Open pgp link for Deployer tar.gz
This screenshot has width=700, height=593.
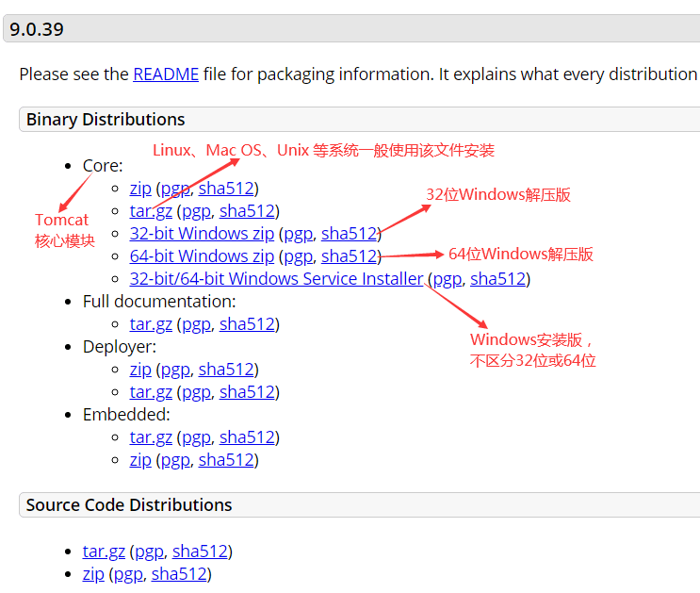click(196, 392)
